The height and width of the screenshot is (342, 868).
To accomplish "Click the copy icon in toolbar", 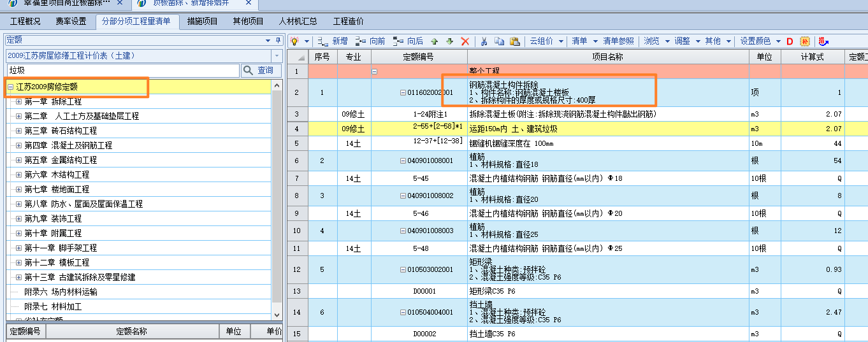I will point(499,41).
